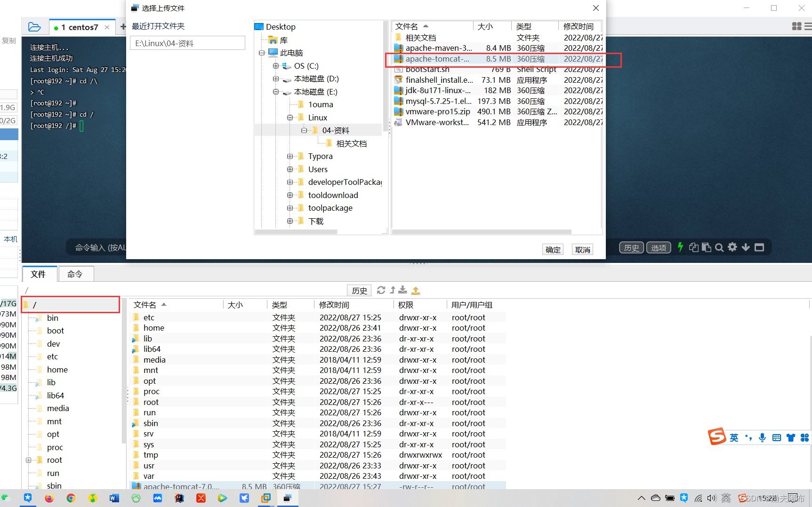Close the centos7 tab
The width and height of the screenshot is (812, 507).
click(107, 27)
